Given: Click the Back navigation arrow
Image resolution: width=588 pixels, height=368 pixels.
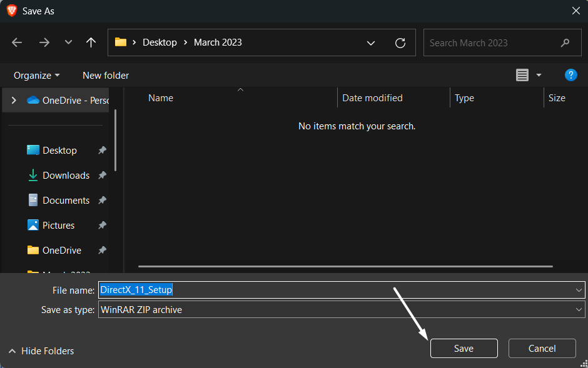Looking at the screenshot, I should [17, 42].
